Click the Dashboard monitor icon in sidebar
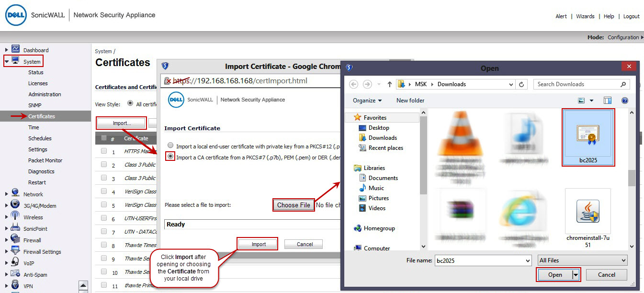Image resolution: width=644 pixels, height=293 pixels. [x=15, y=49]
